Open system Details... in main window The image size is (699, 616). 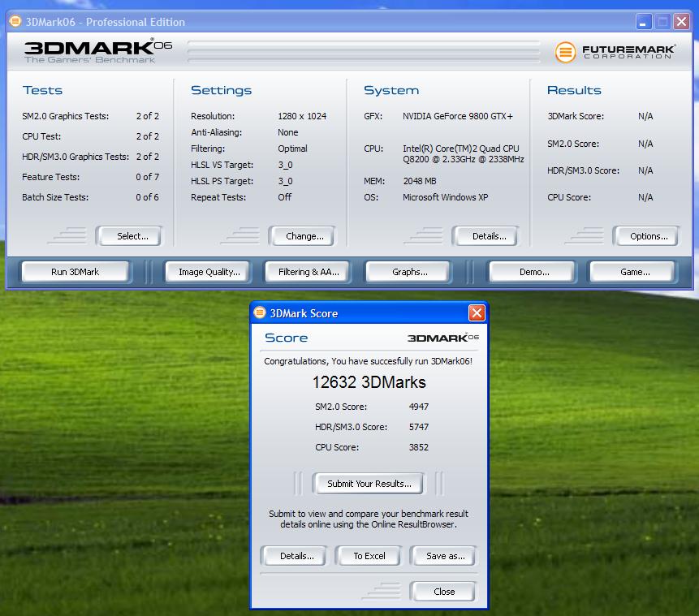[487, 236]
